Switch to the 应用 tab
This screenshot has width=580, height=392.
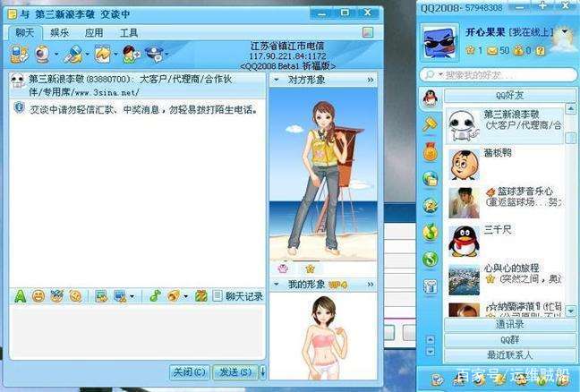coord(94,33)
